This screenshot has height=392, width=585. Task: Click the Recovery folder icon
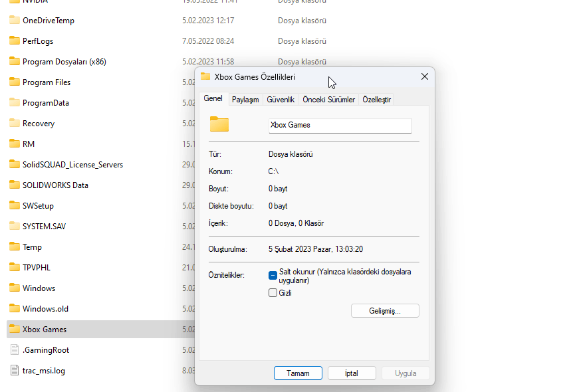[15, 124]
